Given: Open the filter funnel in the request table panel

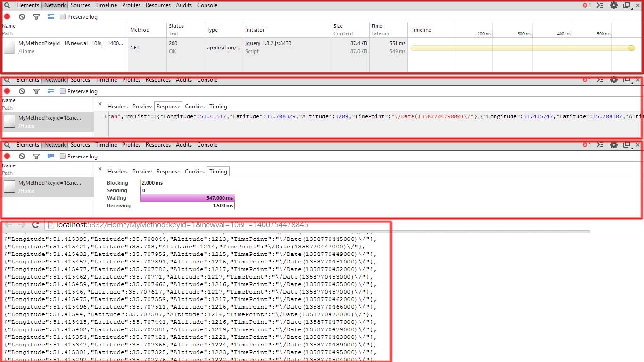Looking at the screenshot, I should click(x=36, y=16).
